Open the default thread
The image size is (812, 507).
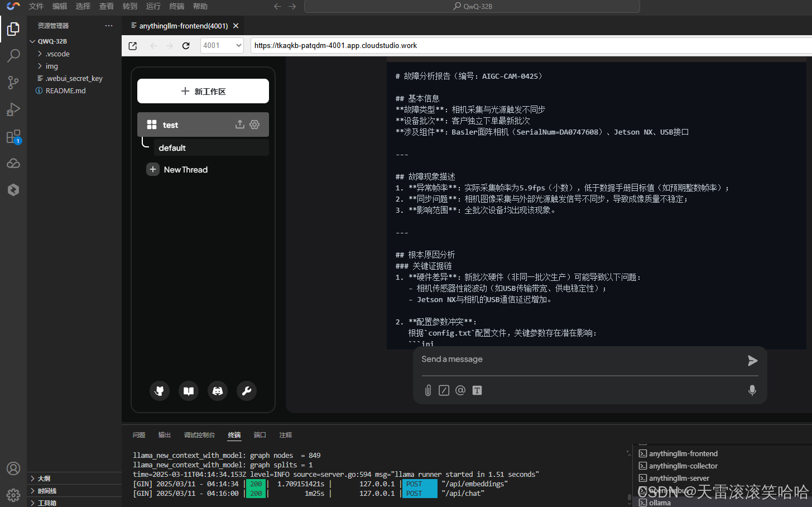(x=211, y=148)
